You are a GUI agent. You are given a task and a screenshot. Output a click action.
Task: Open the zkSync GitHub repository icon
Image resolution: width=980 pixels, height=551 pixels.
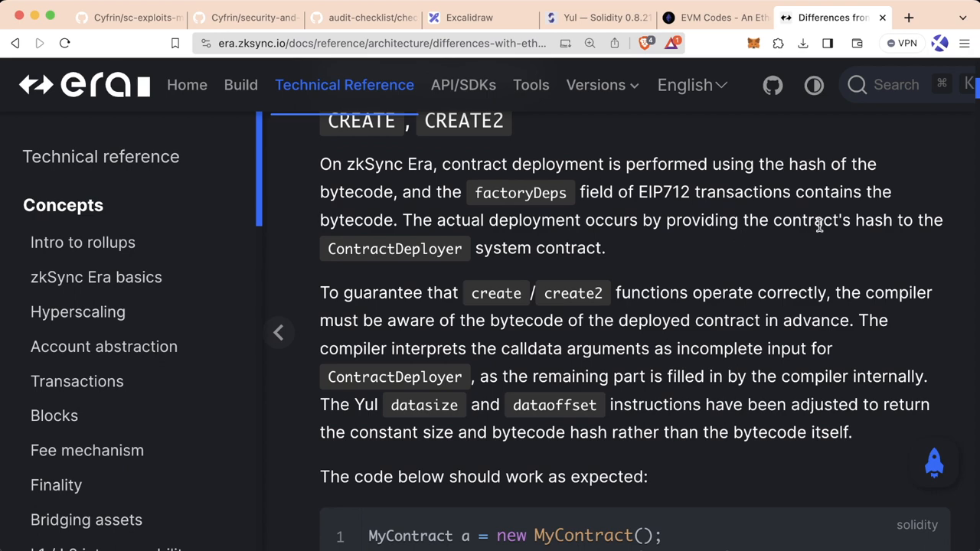click(773, 85)
